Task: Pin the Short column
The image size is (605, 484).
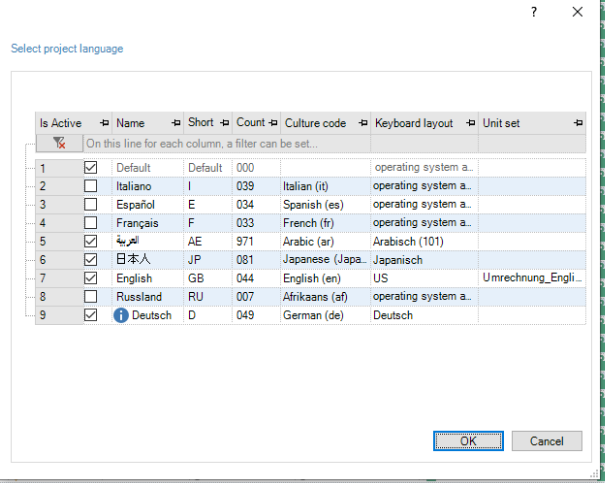Action: 225,123
